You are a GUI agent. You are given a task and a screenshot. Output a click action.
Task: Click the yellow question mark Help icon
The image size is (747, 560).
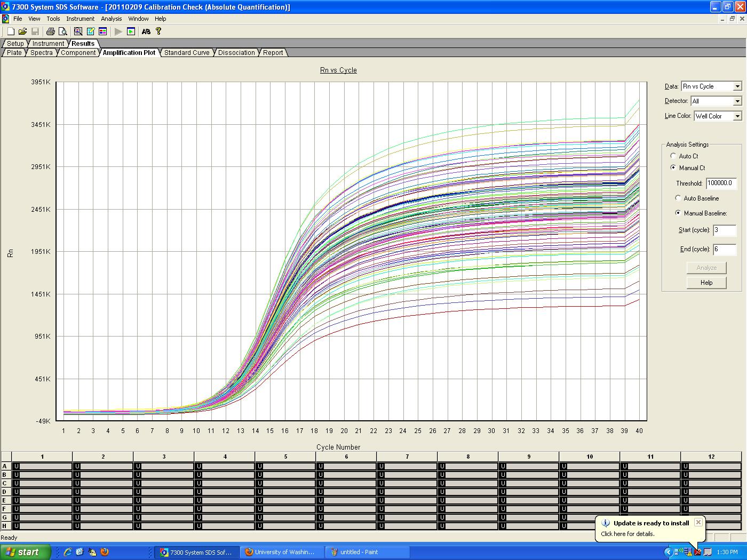pos(158,31)
